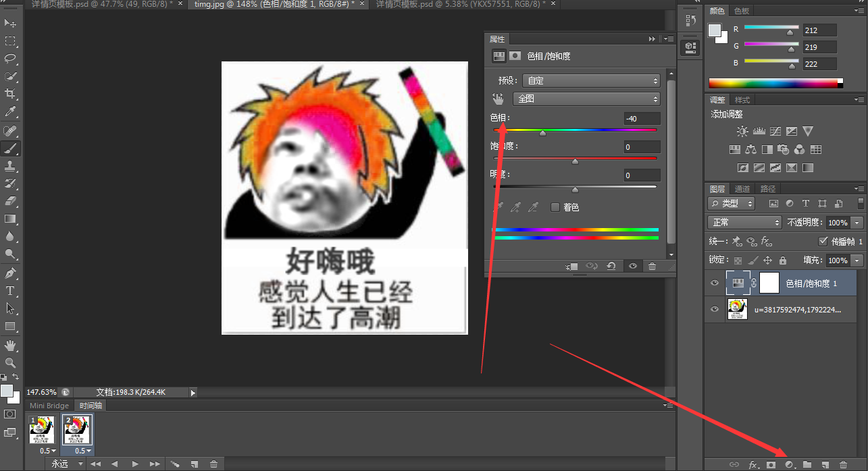Select the Eraser tool
868x471 pixels.
click(10, 201)
